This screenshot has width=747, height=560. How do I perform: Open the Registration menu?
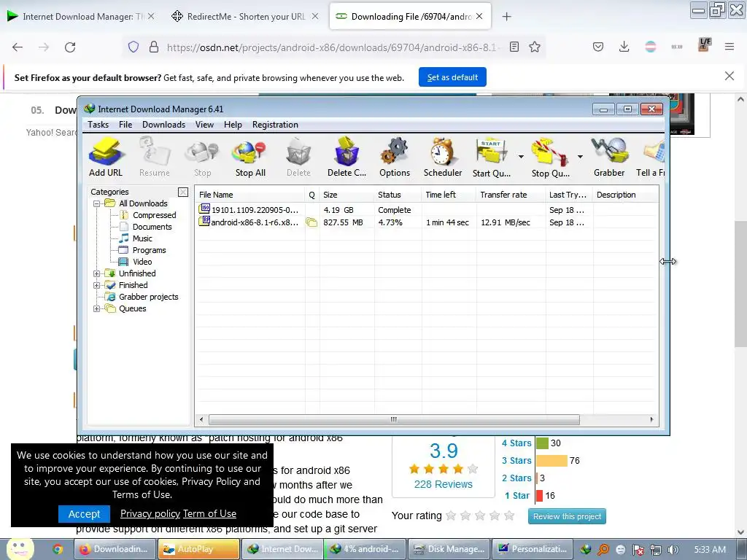point(275,125)
